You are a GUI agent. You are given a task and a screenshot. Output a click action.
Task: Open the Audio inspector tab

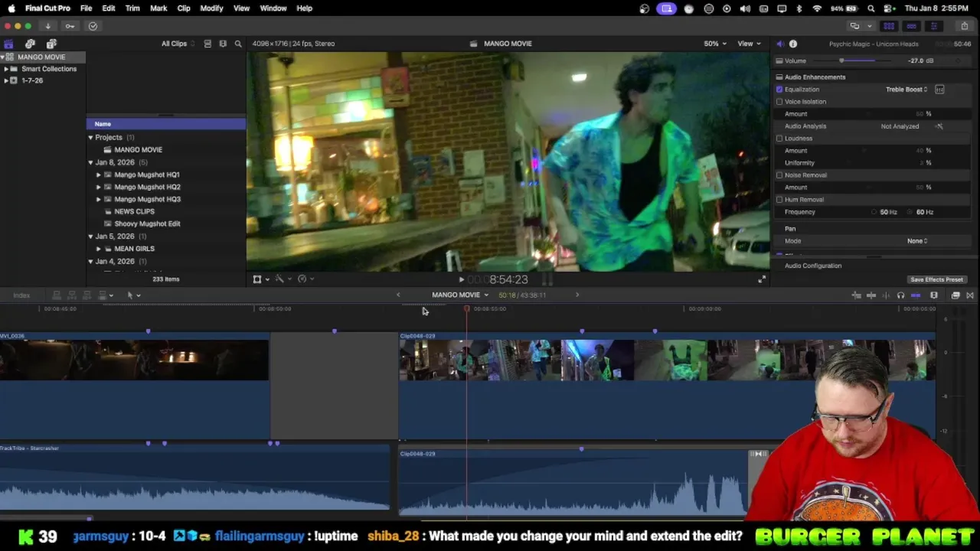click(779, 44)
